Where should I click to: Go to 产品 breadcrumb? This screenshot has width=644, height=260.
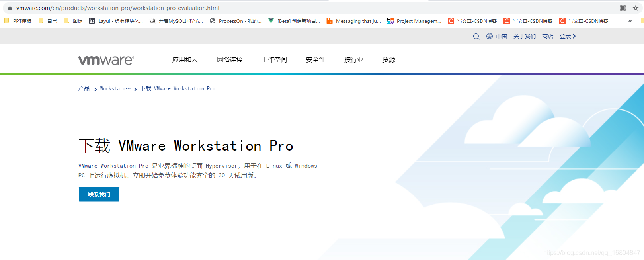click(84, 88)
